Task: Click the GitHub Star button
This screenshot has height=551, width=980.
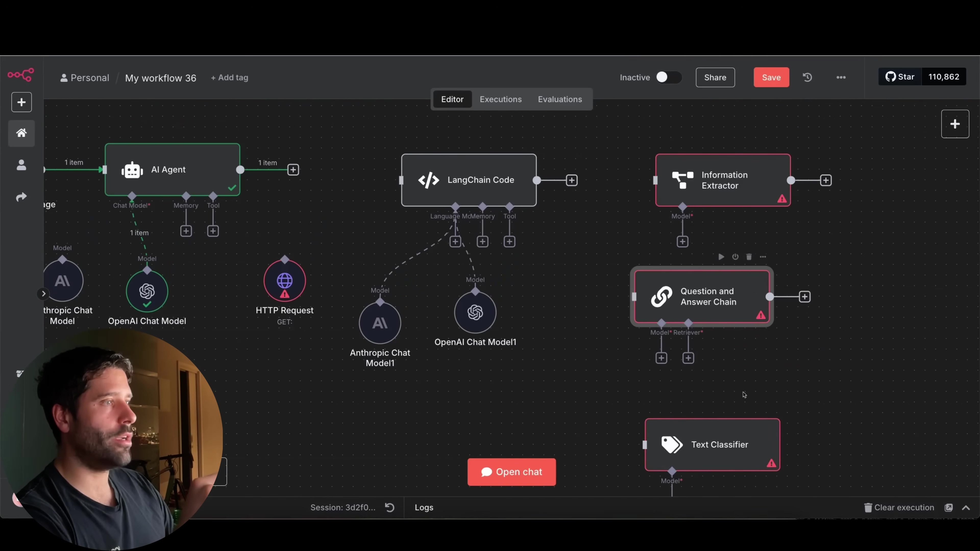Action: tap(900, 77)
